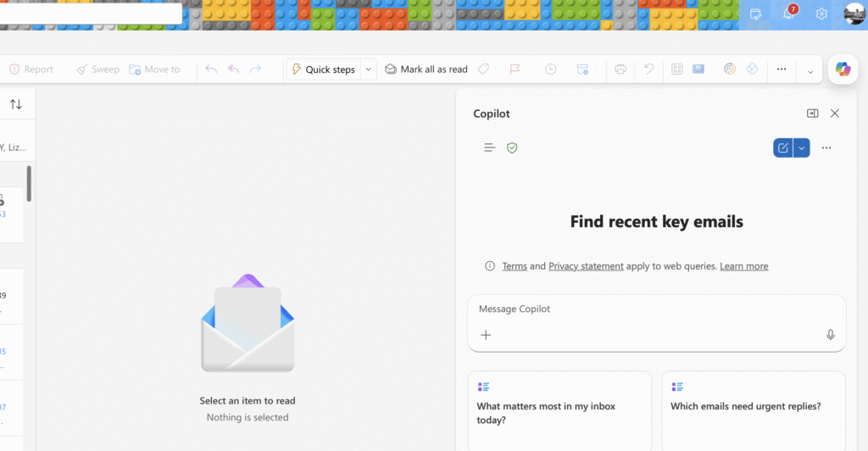868x451 pixels.
Task: Click the Sweep button
Action: click(x=98, y=70)
